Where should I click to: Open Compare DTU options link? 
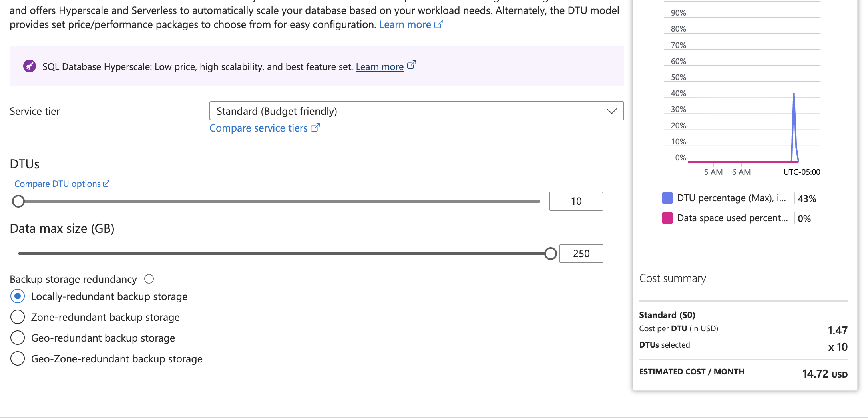(x=58, y=184)
